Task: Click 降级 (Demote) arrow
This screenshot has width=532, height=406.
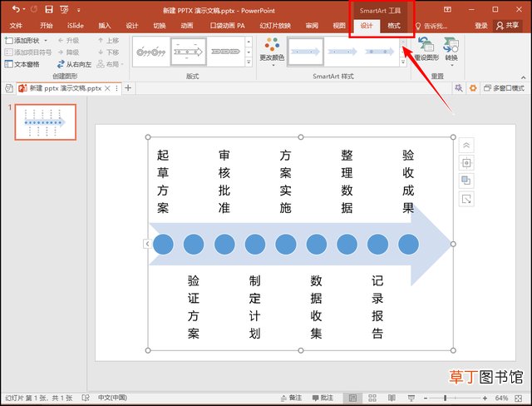Action: click(68, 52)
